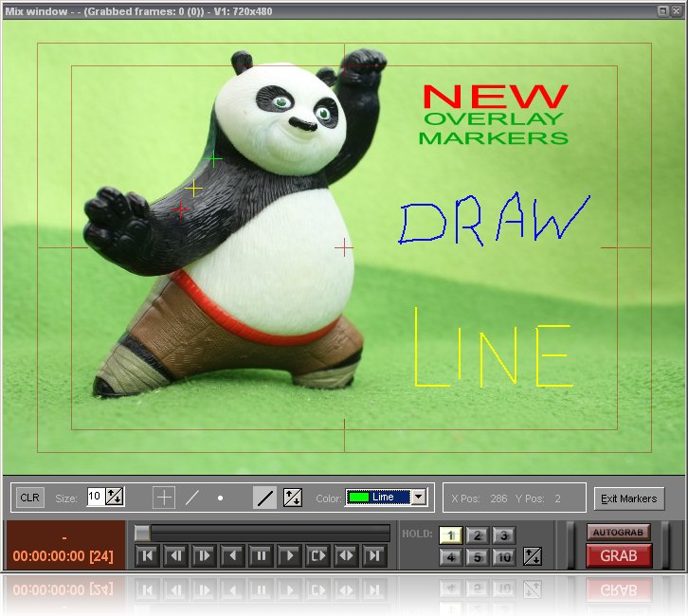Set HOLD to 3 frames

(x=504, y=535)
